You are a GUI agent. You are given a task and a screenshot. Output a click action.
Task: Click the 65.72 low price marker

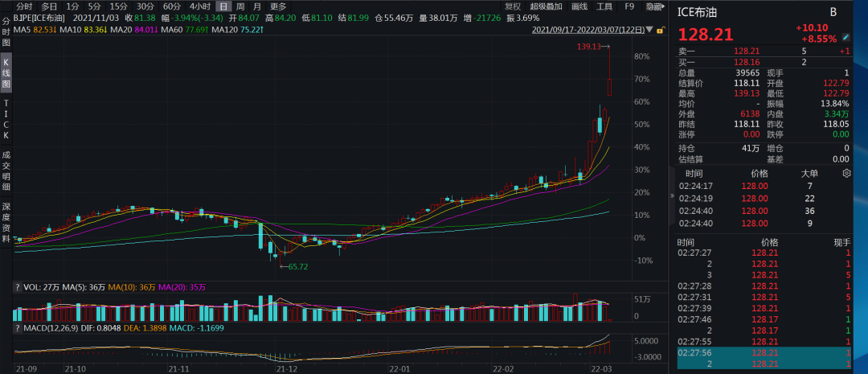[298, 266]
